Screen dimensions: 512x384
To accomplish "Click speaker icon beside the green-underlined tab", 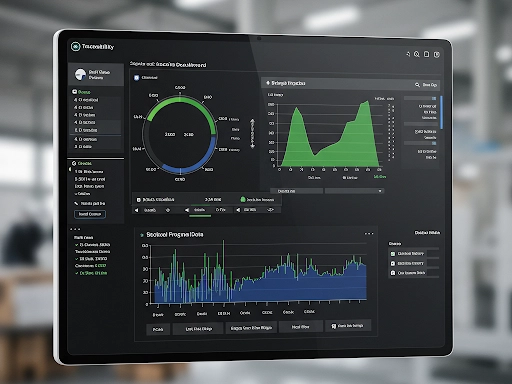I will (x=187, y=210).
